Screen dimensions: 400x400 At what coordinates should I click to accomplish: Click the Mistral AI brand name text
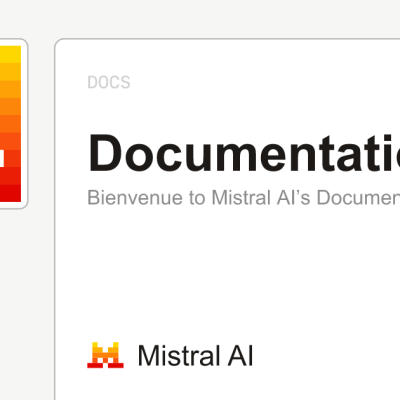point(196,356)
